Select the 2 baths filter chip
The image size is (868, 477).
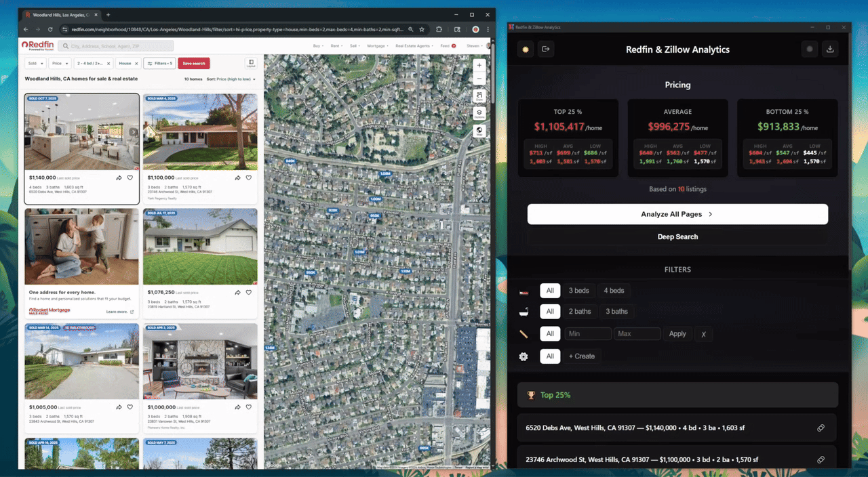tap(580, 311)
